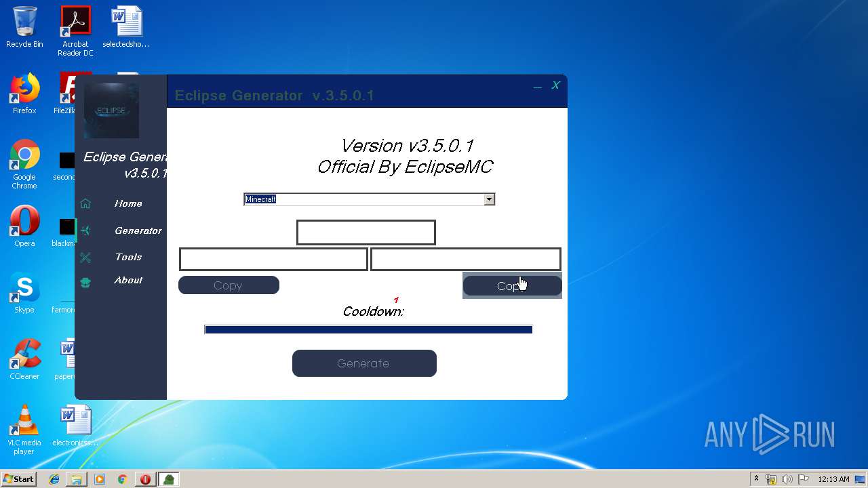This screenshot has width=868, height=488.
Task: Open the Home page in sidebar
Action: (x=128, y=203)
